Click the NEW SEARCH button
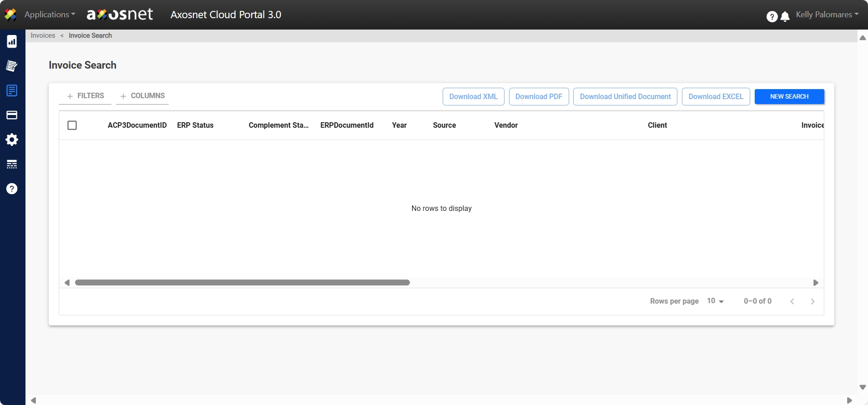The image size is (868, 405). [789, 96]
